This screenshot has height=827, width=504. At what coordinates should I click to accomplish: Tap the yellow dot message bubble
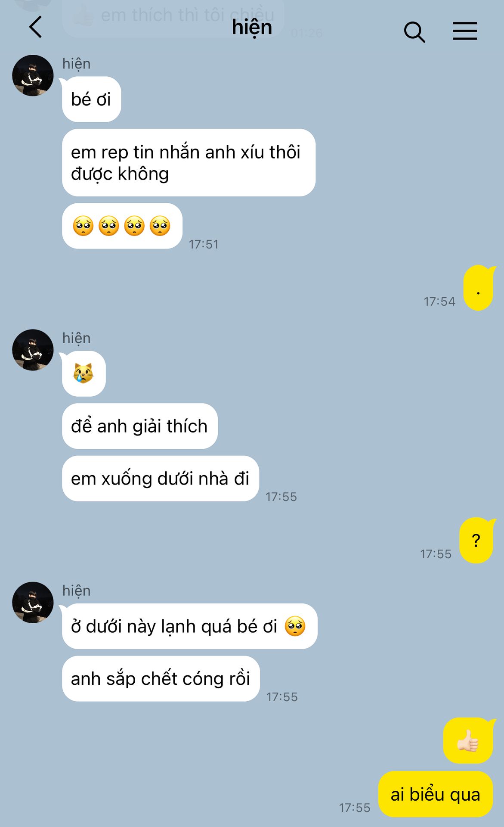pos(478,288)
